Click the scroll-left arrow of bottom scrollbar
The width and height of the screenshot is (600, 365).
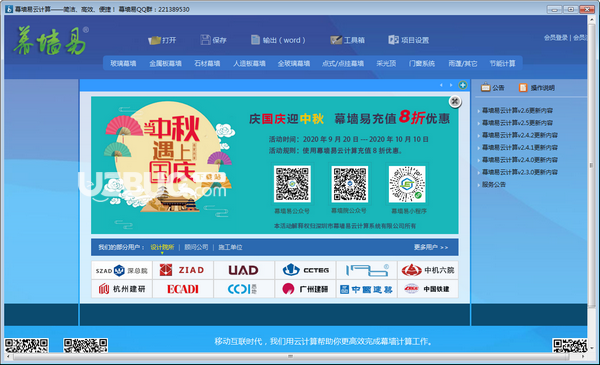coord(8,356)
